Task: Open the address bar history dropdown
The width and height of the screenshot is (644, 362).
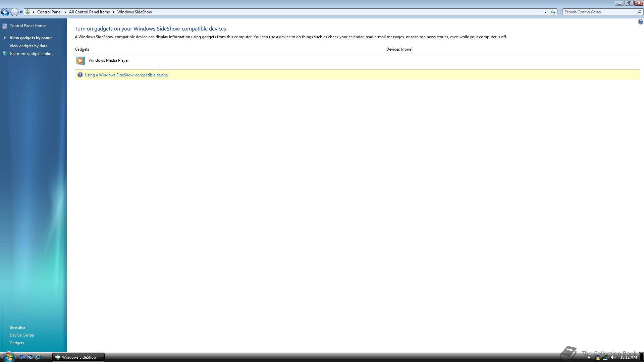Action: point(545,12)
